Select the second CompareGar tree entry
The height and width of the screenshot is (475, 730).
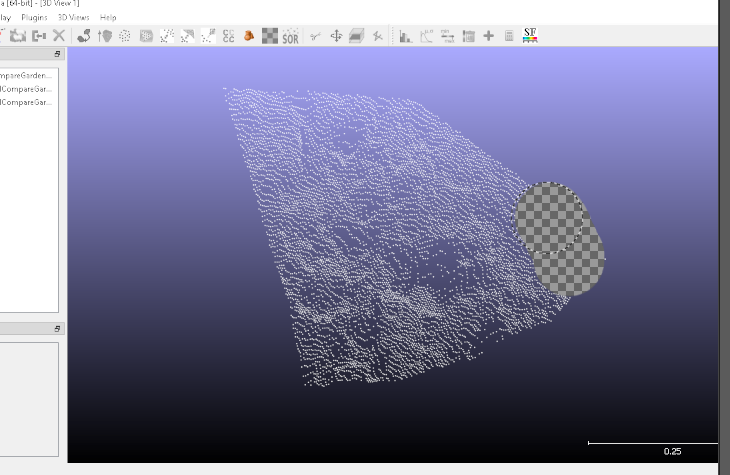coord(27,88)
